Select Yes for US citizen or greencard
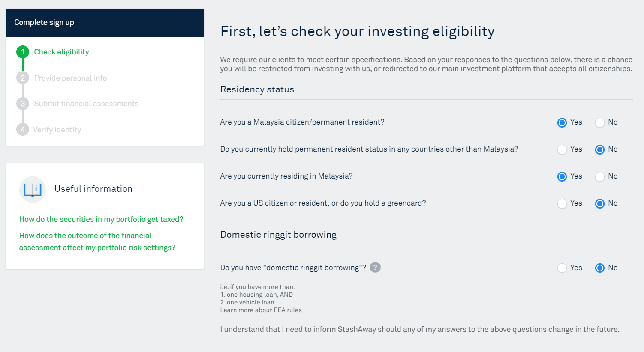 point(562,204)
